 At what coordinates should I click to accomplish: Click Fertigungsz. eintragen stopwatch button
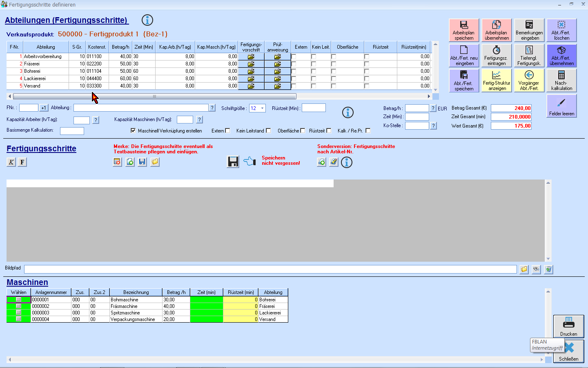(497, 56)
